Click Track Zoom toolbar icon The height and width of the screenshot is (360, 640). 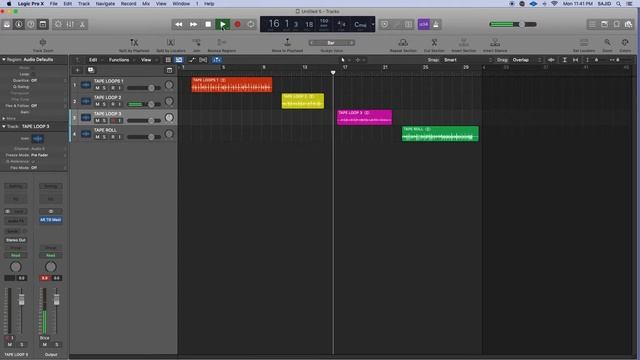point(43,44)
